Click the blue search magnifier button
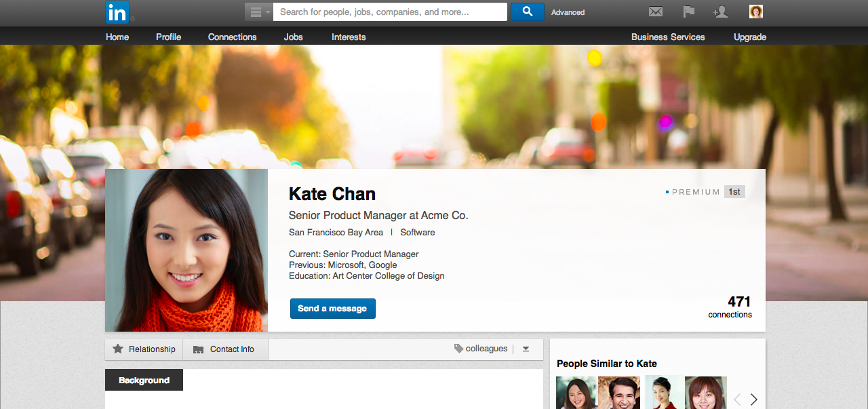Viewport: 868px width, 409px height. click(x=527, y=12)
